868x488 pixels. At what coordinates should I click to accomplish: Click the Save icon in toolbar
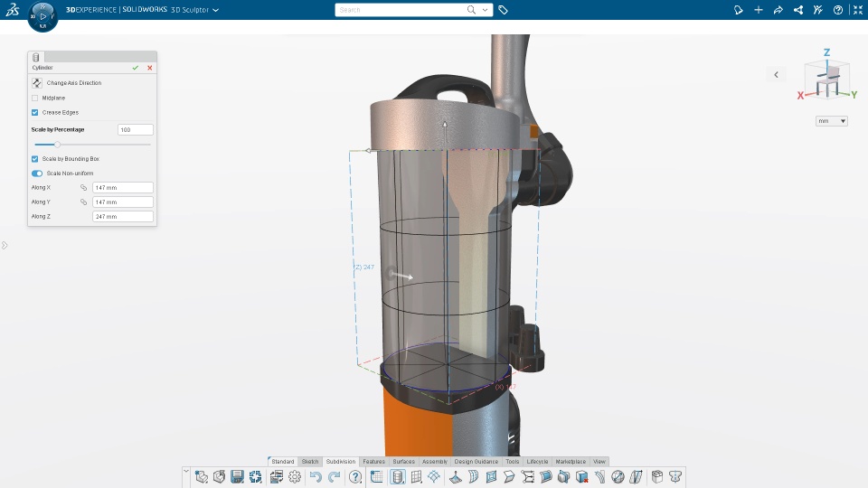pyautogui.click(x=238, y=477)
